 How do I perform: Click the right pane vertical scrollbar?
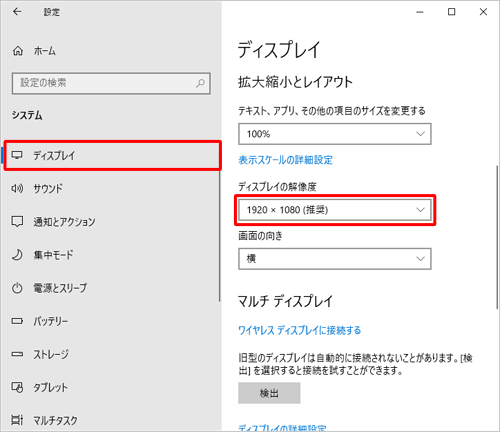[497, 237]
